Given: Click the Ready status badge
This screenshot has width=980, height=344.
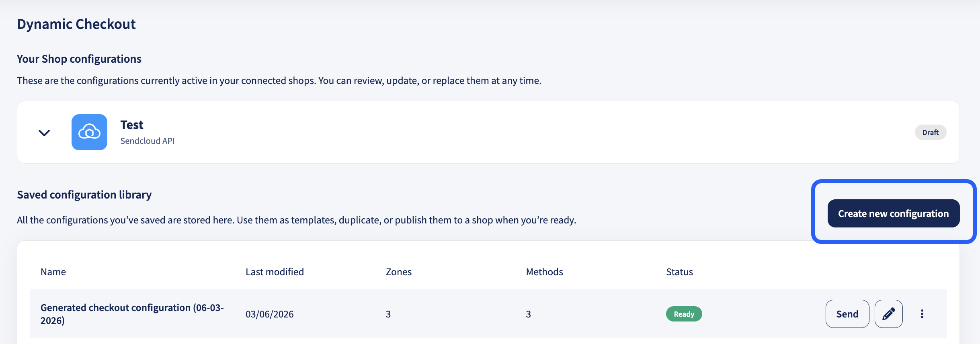Looking at the screenshot, I should (x=684, y=314).
